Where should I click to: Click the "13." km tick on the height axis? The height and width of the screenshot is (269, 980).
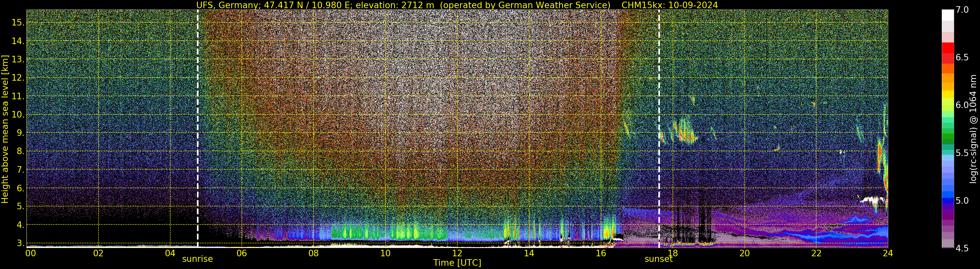pyautogui.click(x=18, y=59)
